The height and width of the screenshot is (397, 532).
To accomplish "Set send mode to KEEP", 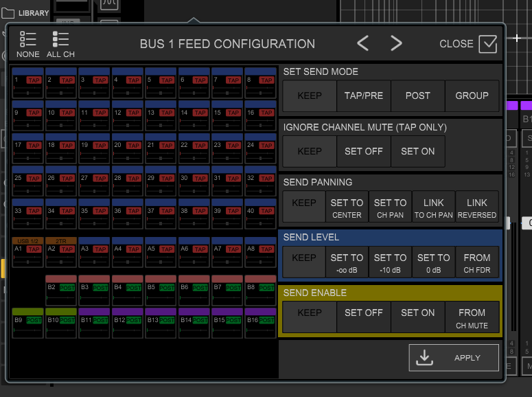I will [x=310, y=95].
